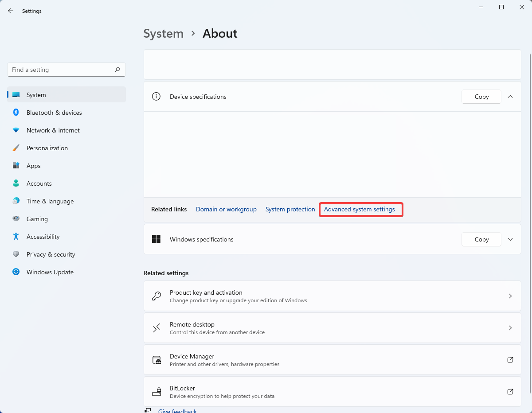Open BitLocker external link icon
532x413 pixels.
[510, 392]
